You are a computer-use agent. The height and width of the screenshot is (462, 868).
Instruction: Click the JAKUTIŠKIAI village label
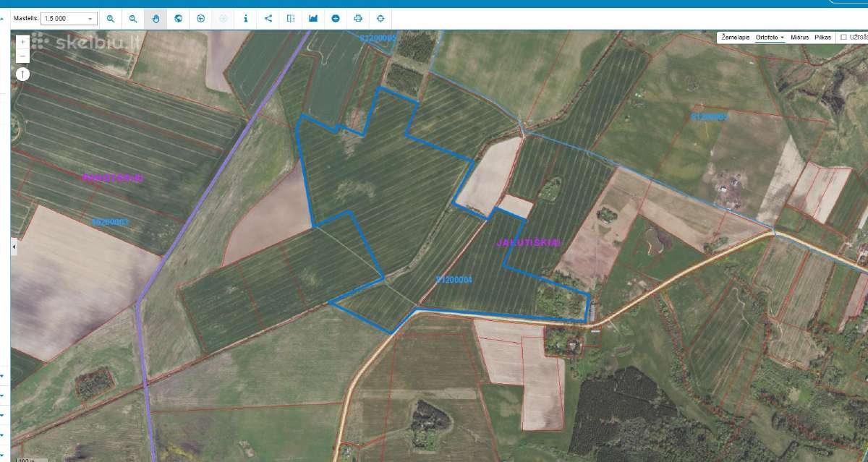tap(529, 244)
